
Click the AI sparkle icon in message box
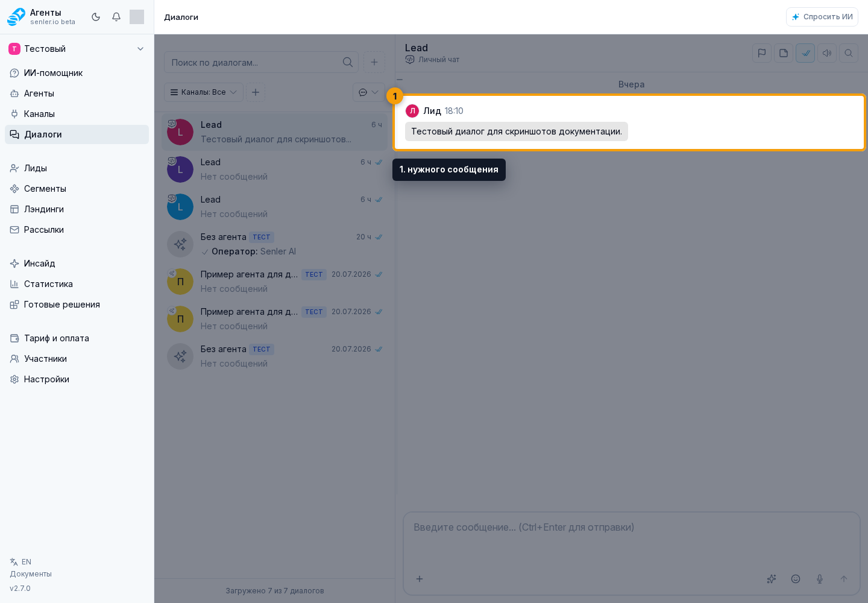pos(772,579)
